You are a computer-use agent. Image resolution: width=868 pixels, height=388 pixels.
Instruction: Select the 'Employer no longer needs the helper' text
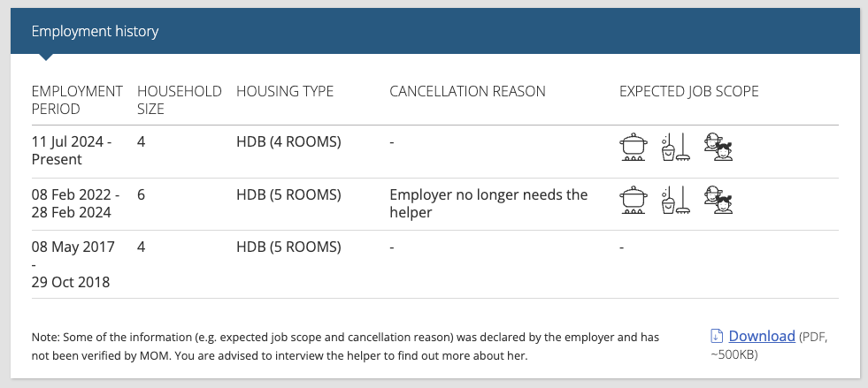488,203
